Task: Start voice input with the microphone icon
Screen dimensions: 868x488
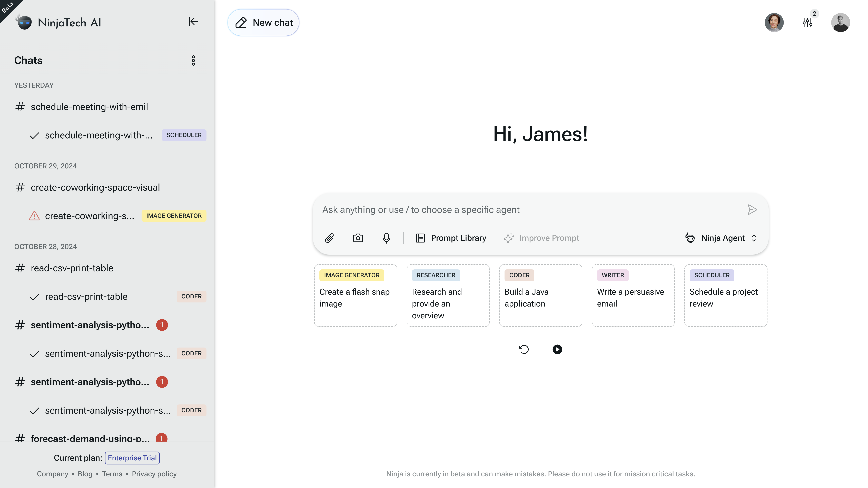Action: point(386,238)
